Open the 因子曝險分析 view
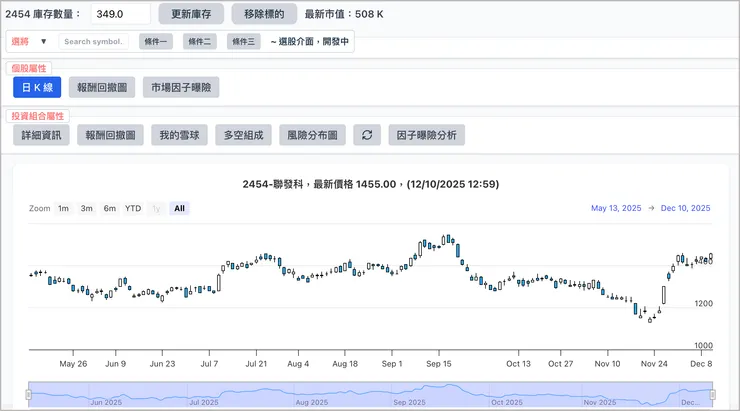 coord(427,135)
